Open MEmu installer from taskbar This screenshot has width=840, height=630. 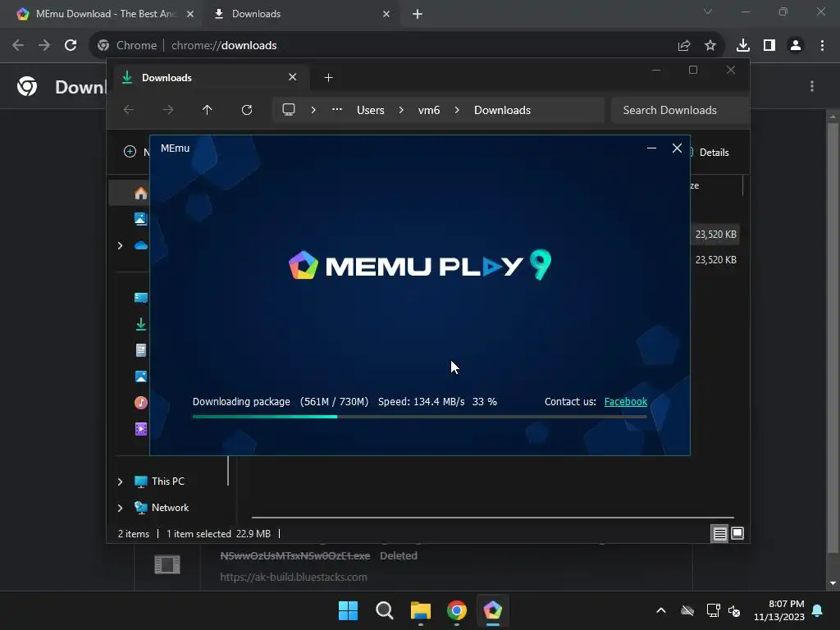click(492, 610)
